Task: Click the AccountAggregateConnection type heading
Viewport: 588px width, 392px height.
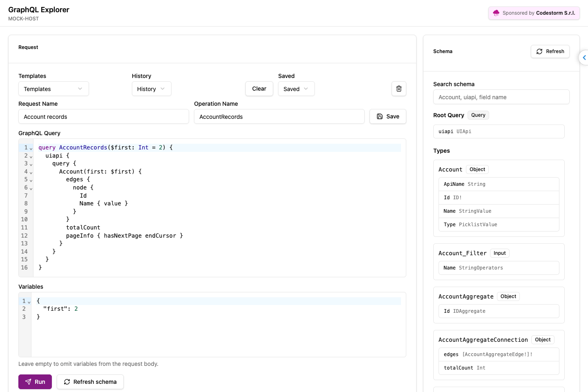Action: (x=483, y=340)
